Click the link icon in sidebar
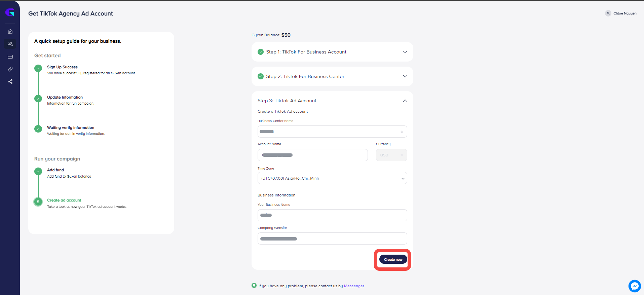 click(10, 69)
